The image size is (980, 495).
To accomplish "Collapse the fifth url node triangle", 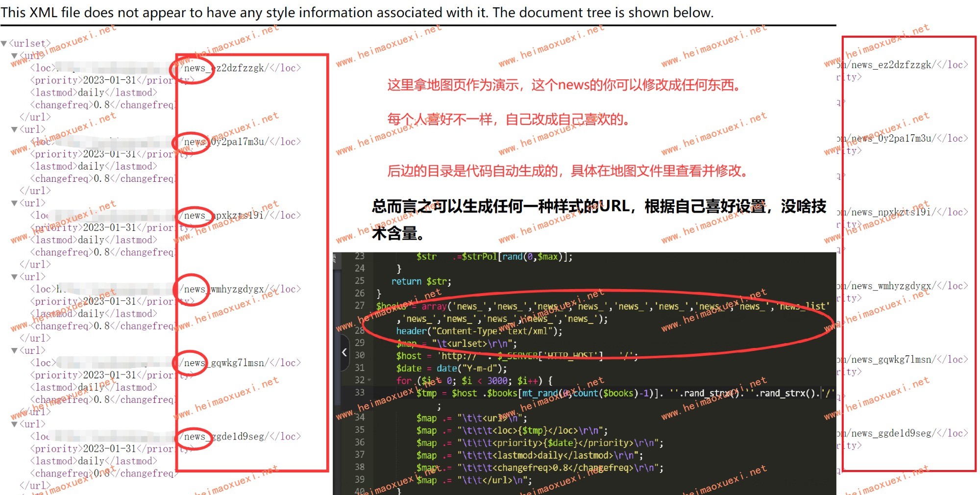I will [x=15, y=351].
